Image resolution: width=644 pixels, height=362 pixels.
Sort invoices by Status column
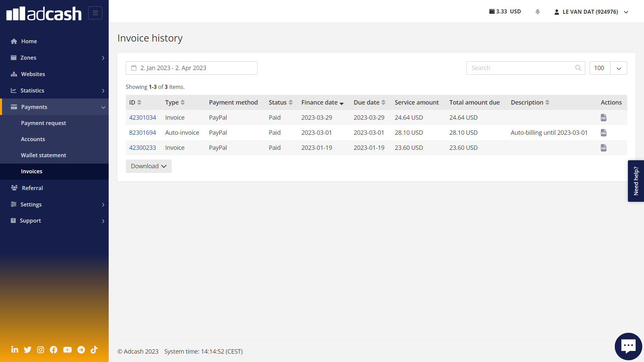coord(280,103)
